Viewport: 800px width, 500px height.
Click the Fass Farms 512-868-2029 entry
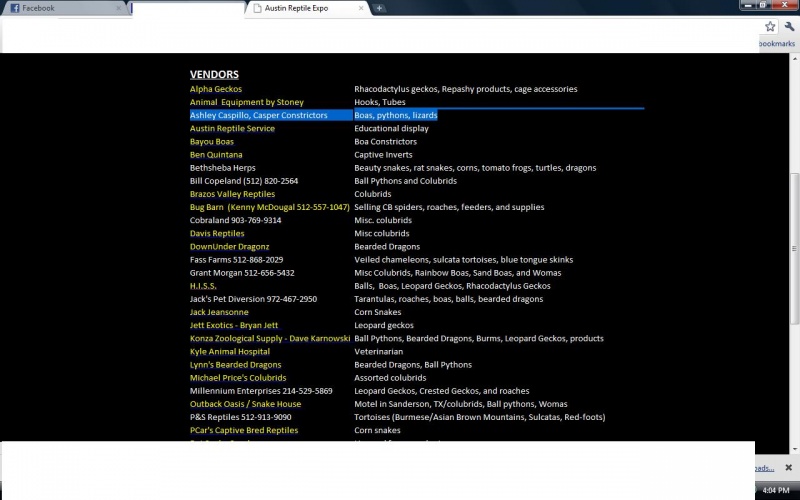tap(236, 260)
